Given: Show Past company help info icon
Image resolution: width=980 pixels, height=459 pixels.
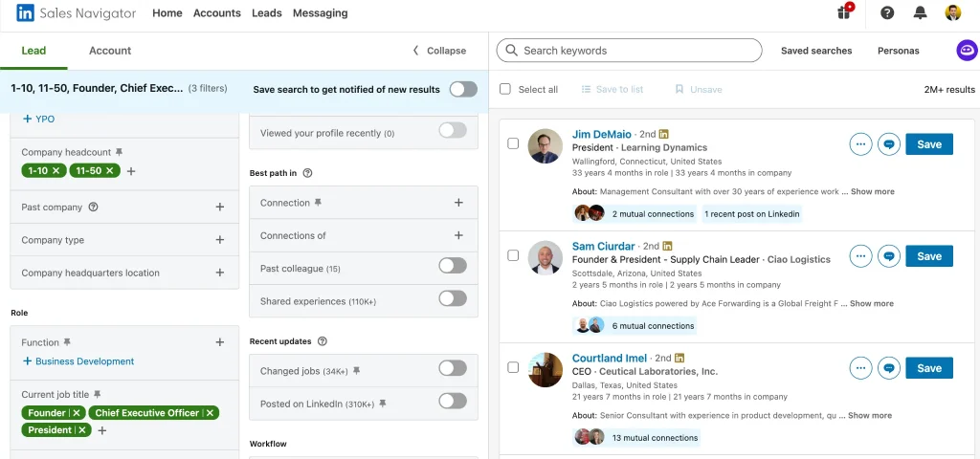Looking at the screenshot, I should point(93,207).
